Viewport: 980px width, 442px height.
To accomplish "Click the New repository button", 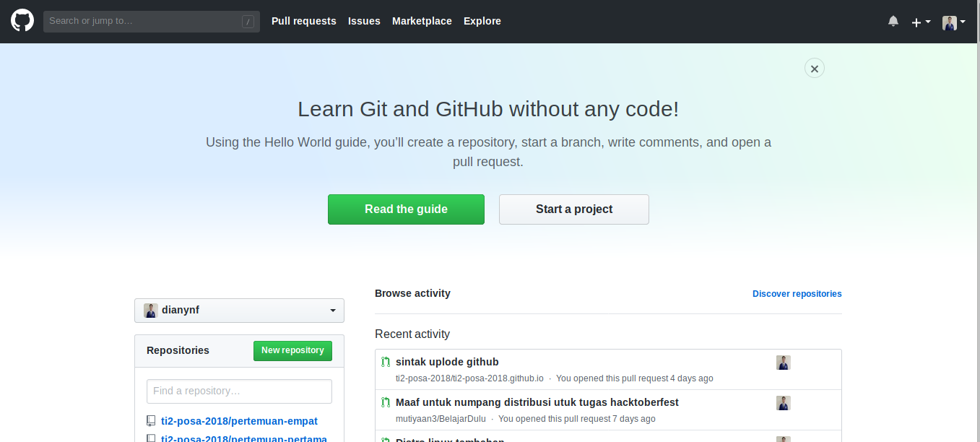I will [292, 350].
